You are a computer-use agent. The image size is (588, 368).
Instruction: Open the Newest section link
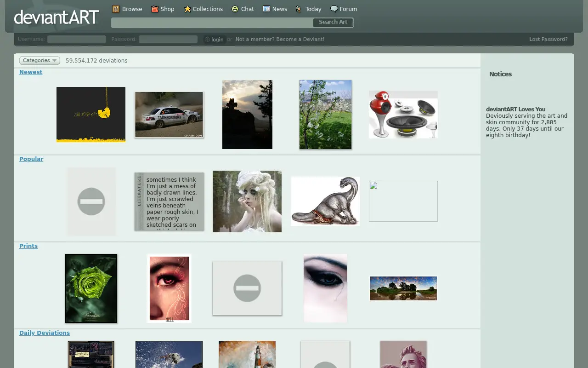click(31, 72)
